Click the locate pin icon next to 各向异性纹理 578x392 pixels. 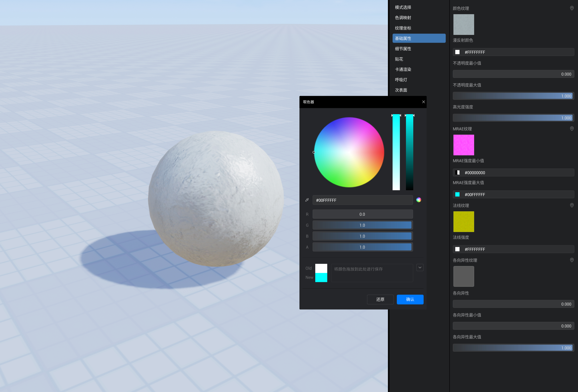tap(572, 260)
